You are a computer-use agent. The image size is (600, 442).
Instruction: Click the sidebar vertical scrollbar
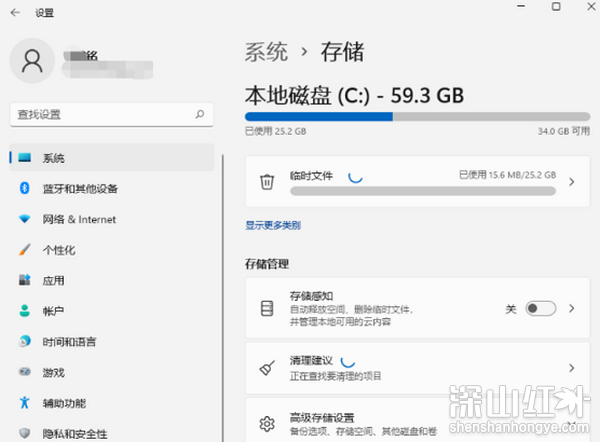click(222, 298)
